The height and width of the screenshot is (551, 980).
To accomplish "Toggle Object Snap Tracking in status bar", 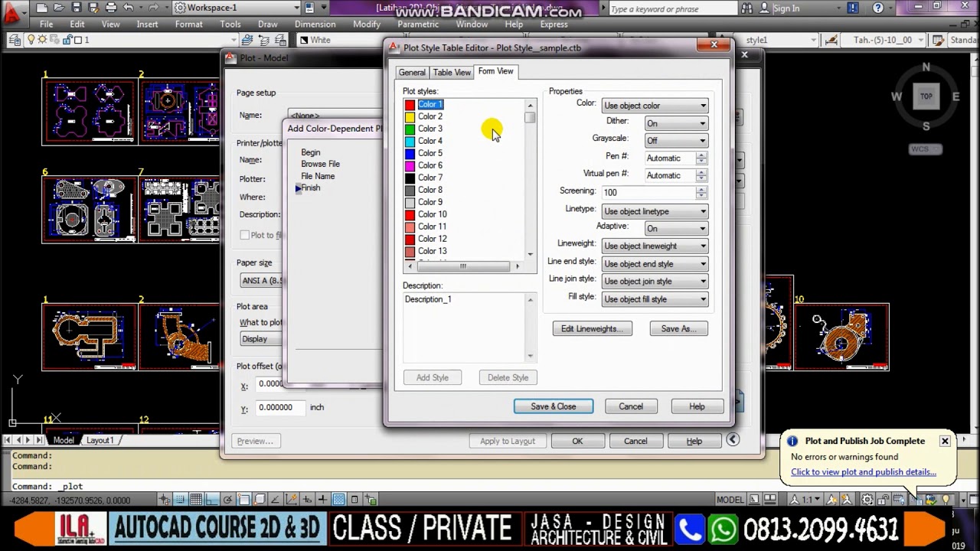I will (276, 500).
